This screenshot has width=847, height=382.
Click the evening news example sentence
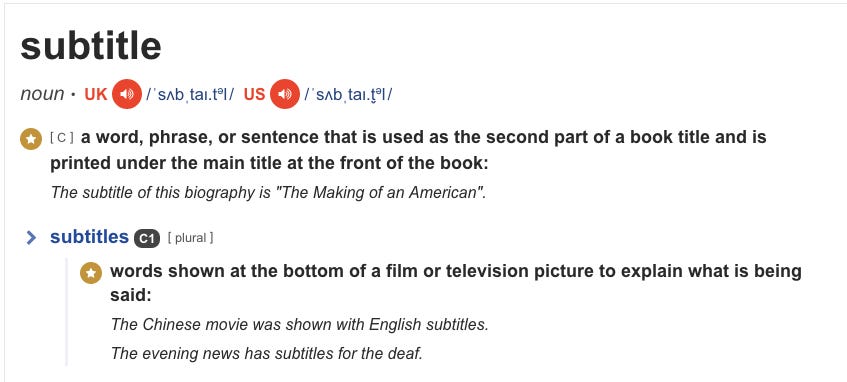266,353
